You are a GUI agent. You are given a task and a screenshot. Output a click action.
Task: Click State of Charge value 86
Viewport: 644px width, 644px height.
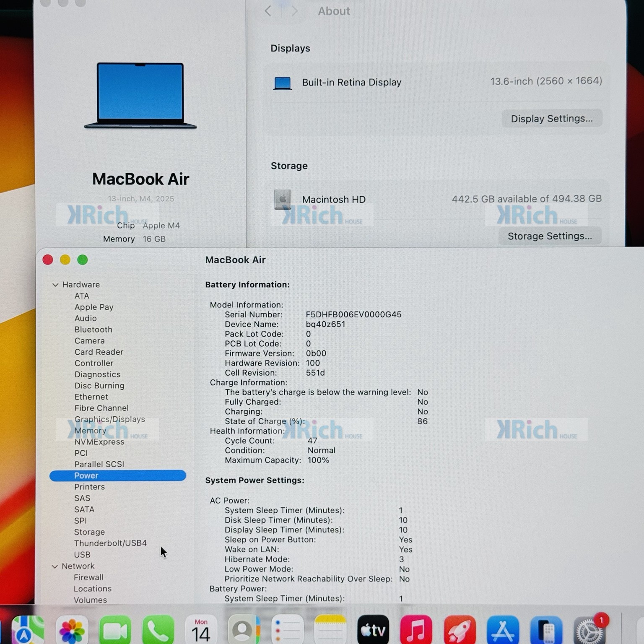423,421
